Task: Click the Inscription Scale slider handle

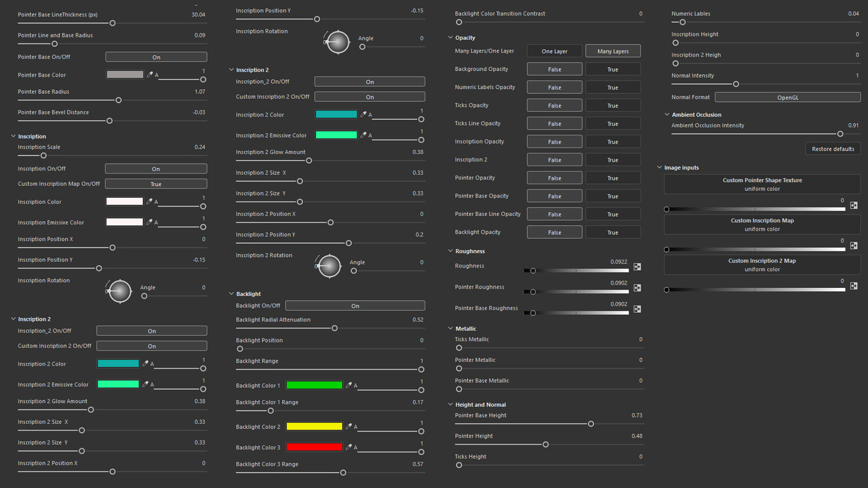Action: tap(43, 156)
